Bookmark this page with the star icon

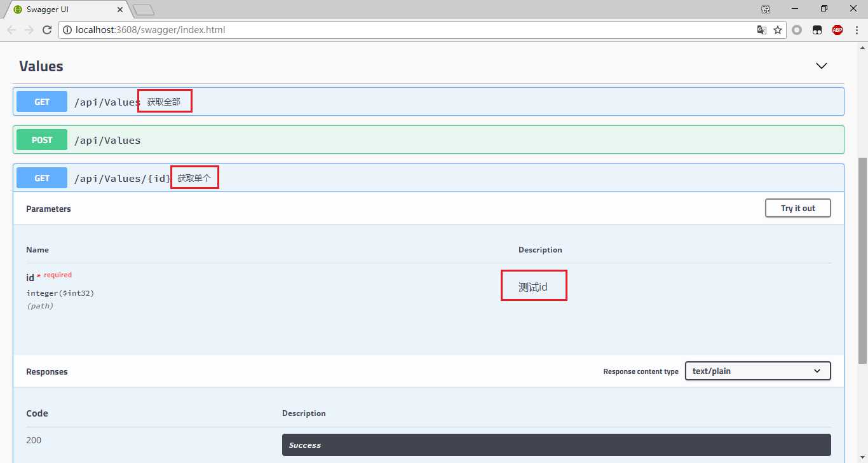777,30
